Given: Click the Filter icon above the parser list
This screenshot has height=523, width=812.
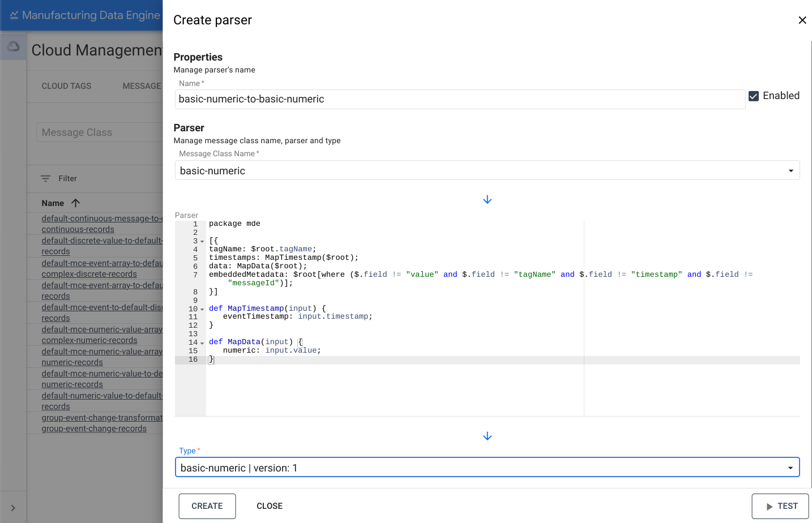Looking at the screenshot, I should pos(45,178).
